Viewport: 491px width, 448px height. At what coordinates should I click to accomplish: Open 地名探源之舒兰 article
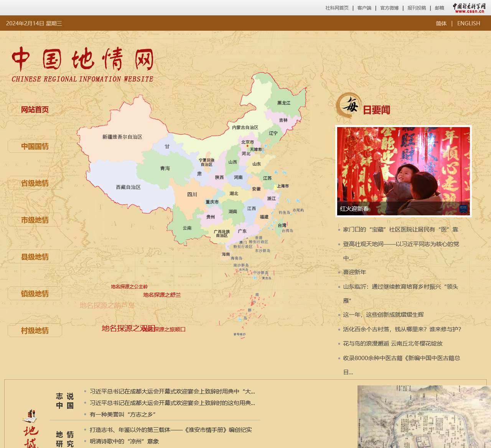(161, 295)
